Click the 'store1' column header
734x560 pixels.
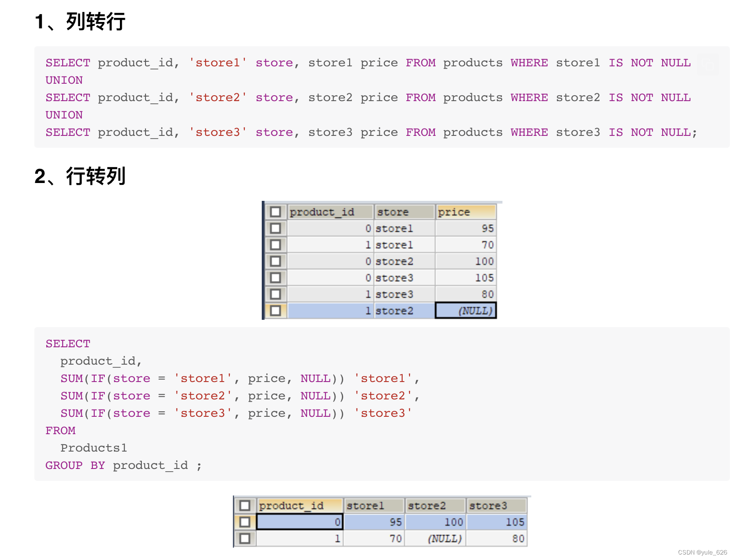coord(374,506)
